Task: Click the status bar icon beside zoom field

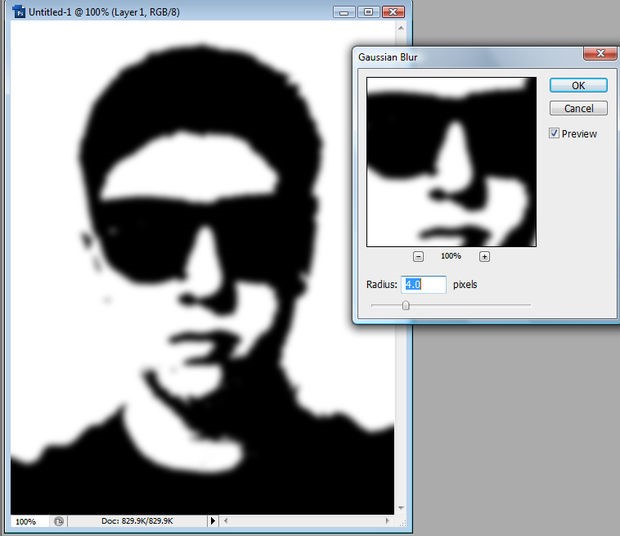Action: point(59,521)
